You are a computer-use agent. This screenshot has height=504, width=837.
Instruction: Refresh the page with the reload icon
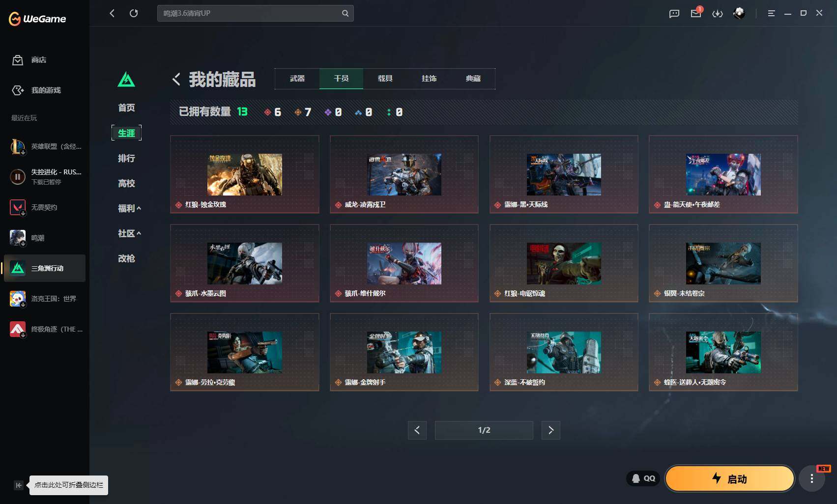click(x=134, y=13)
